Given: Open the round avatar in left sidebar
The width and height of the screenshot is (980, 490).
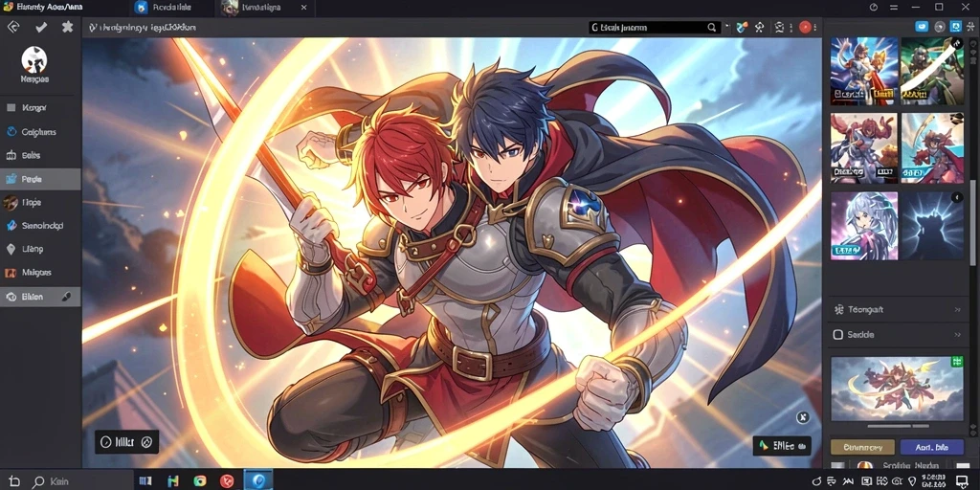Looking at the screenshot, I should tap(34, 59).
